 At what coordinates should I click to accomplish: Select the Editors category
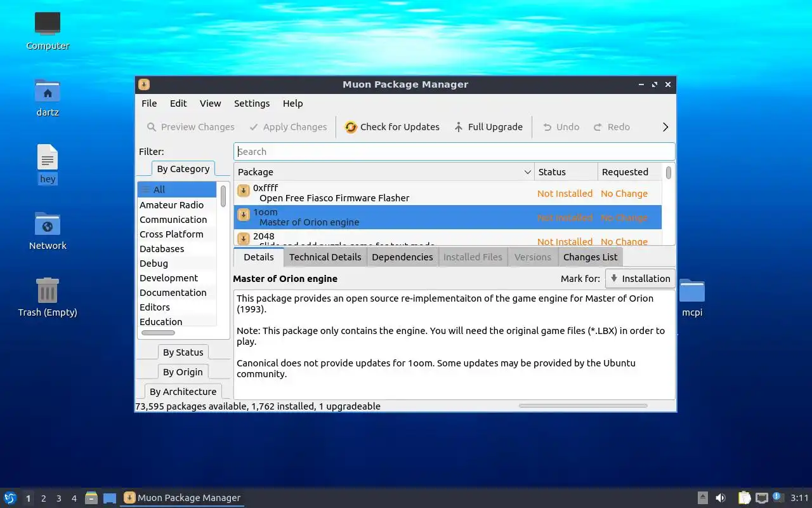point(177,307)
